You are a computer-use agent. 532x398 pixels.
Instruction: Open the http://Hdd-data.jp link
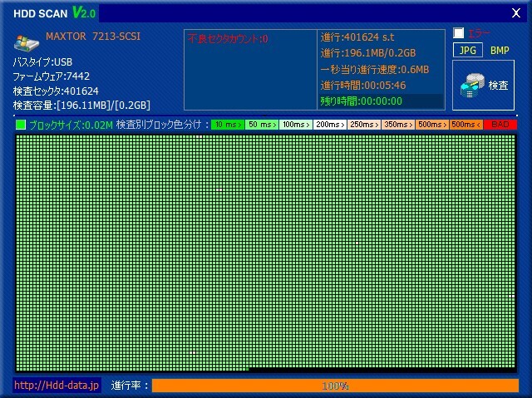tap(57, 385)
